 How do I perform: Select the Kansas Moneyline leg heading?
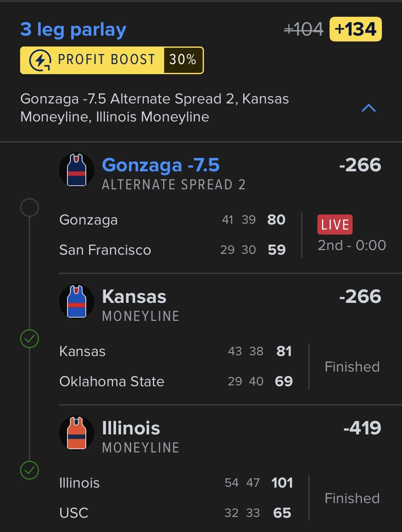[134, 297]
